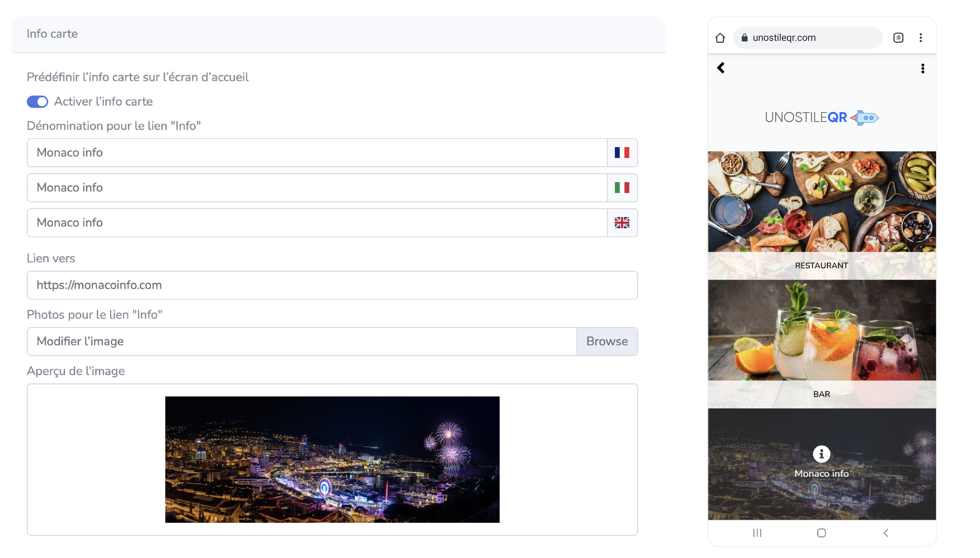Click the UK flag icon
The image size is (980, 558).
[621, 223]
